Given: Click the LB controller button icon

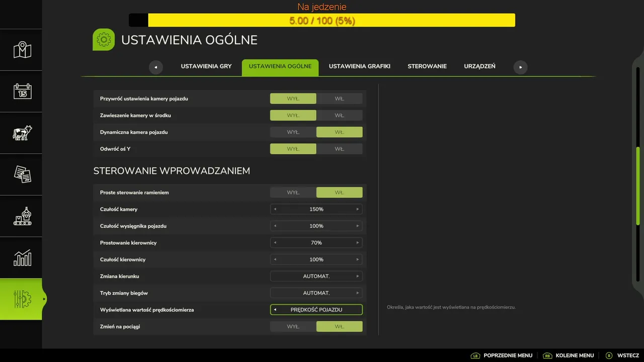Looking at the screenshot, I should (475, 355).
